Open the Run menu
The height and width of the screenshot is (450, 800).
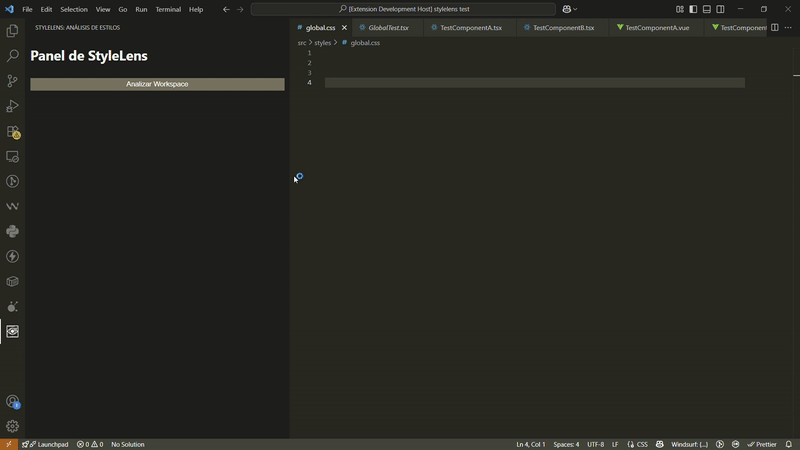tap(141, 9)
